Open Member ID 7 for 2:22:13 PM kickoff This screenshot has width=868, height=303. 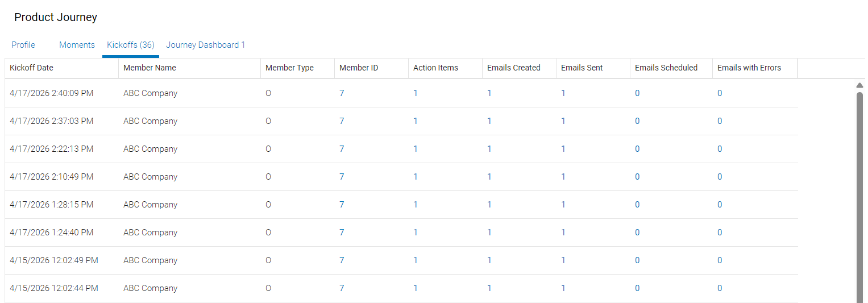click(342, 149)
